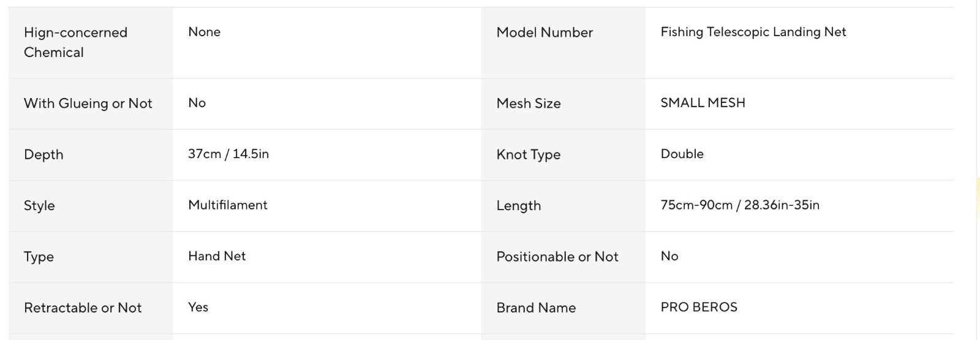Click the Knot Type label
This screenshot has height=340, width=980.
coord(529,154)
